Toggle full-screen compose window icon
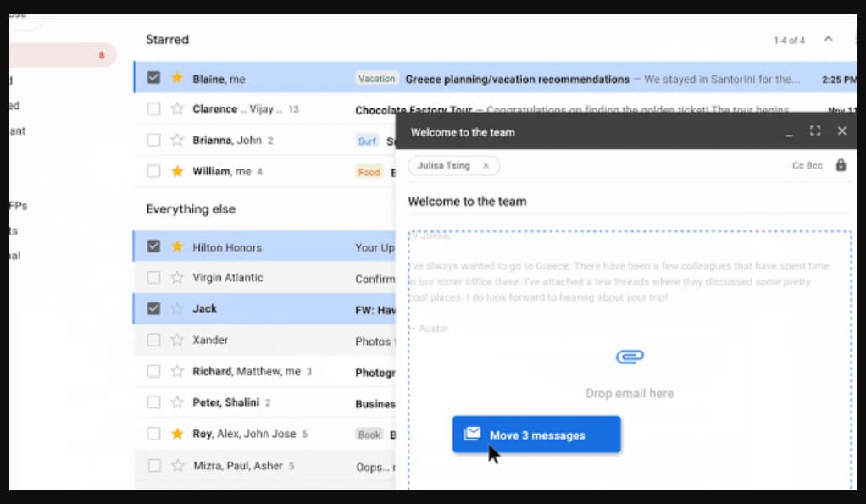Viewport: 866px width, 504px height. [815, 131]
